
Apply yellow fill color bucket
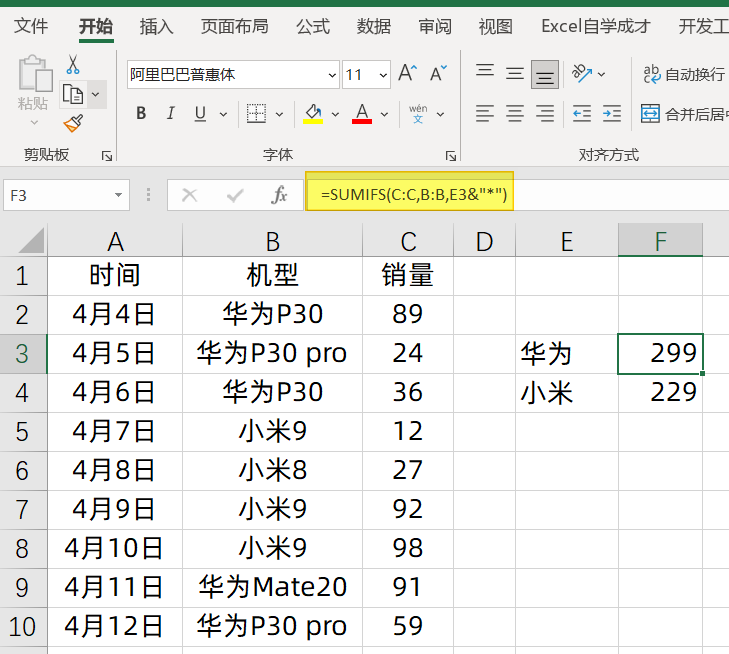[x=313, y=113]
